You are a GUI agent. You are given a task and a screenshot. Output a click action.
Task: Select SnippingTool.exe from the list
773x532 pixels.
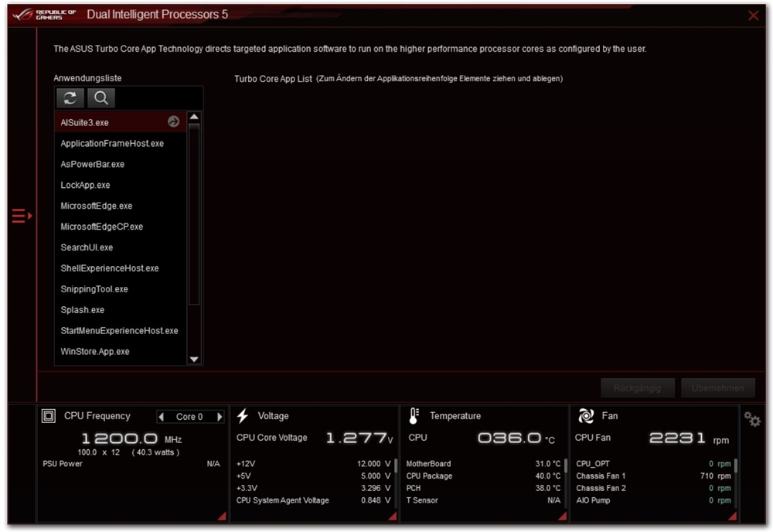(x=94, y=289)
